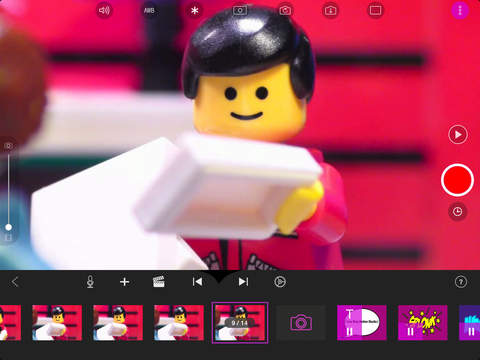This screenshot has height=360, width=480.
Task: Open help with the question mark icon
Action: coord(461,282)
